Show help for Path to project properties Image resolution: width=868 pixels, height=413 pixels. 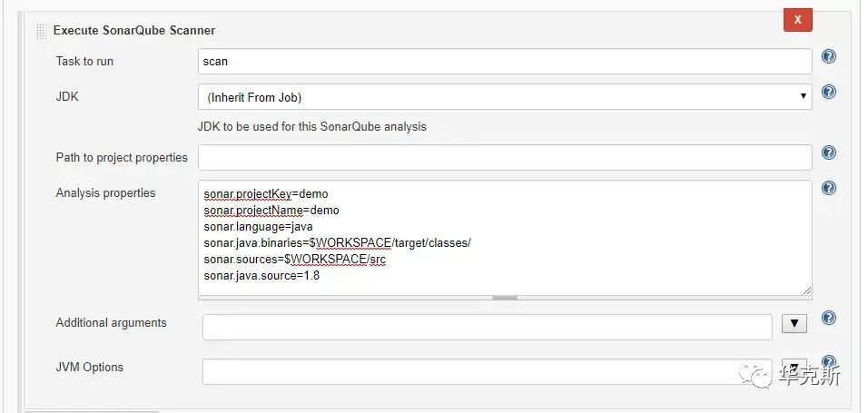click(x=828, y=153)
